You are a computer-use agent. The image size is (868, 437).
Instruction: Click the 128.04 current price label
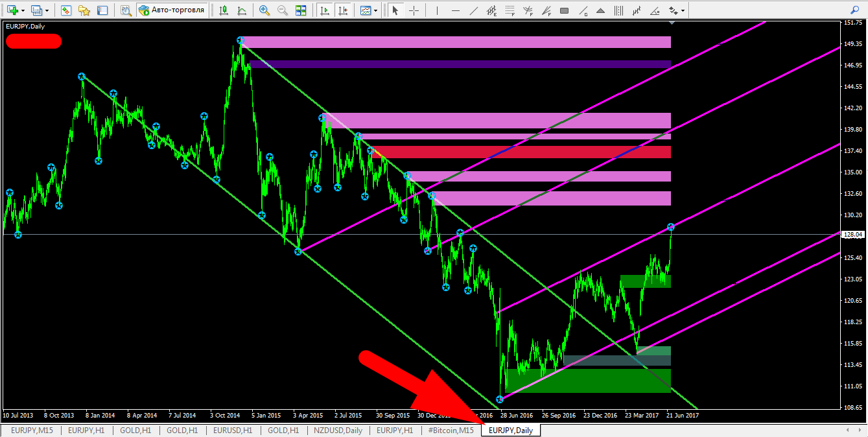coord(853,235)
